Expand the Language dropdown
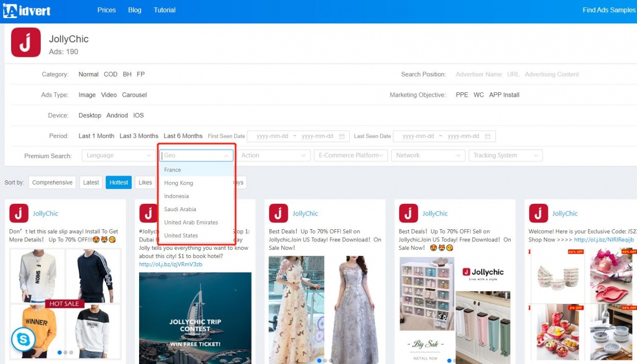637x364 pixels. point(118,155)
